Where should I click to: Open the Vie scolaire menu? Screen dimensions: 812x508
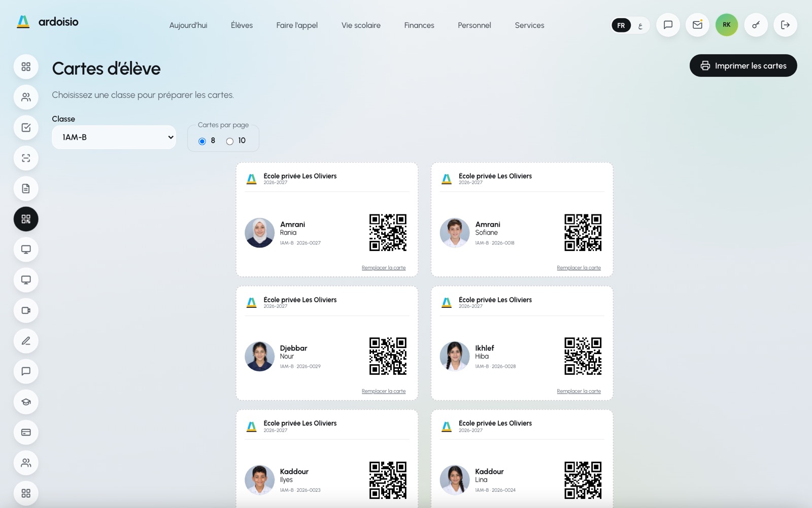pos(361,25)
